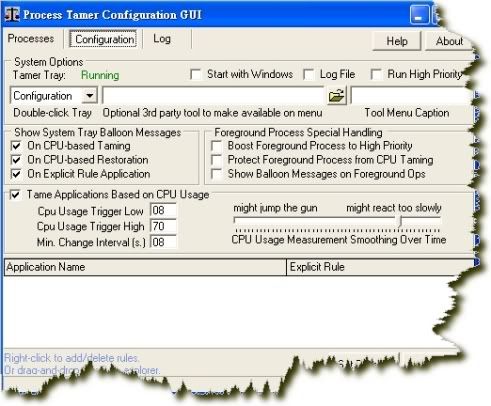The height and width of the screenshot is (406, 491).
Task: Click the Process Tamer scales title icon
Action: (x=12, y=14)
